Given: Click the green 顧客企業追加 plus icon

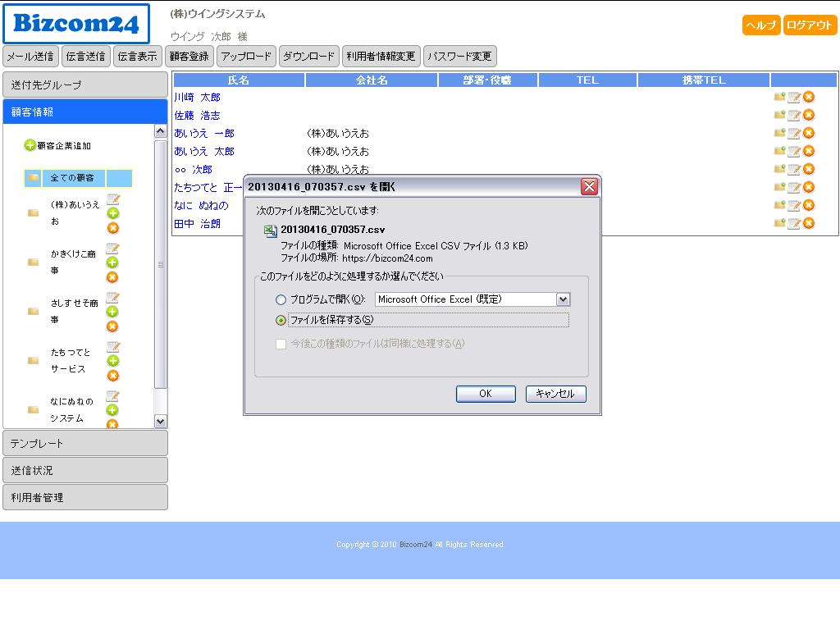Looking at the screenshot, I should click(x=30, y=145).
